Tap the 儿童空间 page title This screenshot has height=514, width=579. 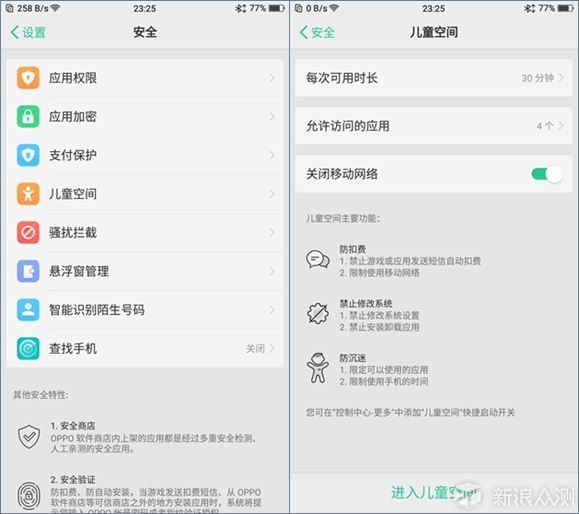(434, 32)
